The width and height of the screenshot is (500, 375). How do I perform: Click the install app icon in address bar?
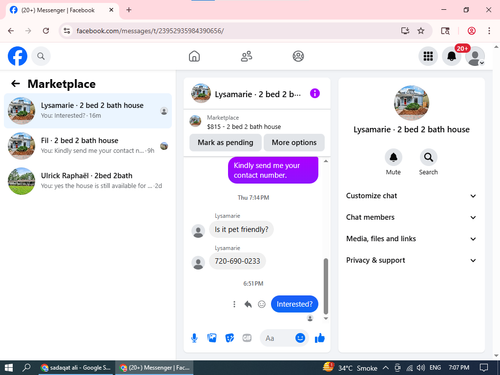(x=405, y=31)
